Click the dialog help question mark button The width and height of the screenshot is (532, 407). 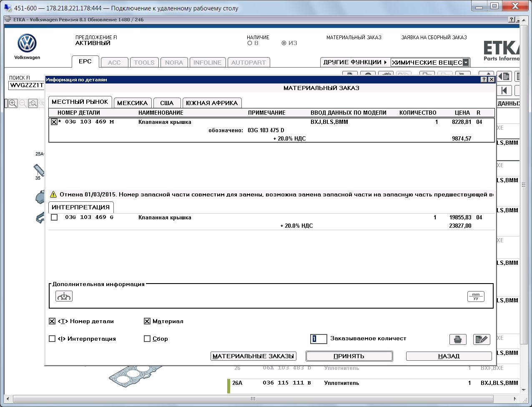pos(484,79)
